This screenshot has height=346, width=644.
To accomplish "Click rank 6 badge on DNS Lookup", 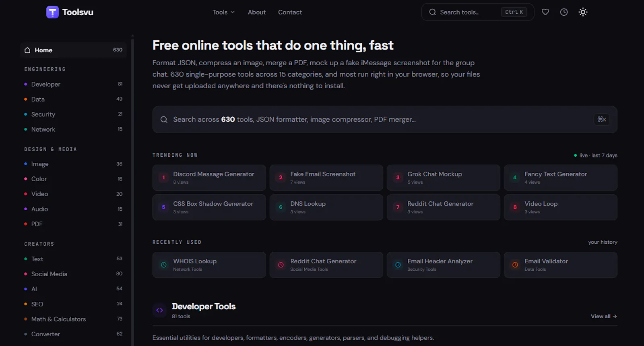I will click(281, 207).
